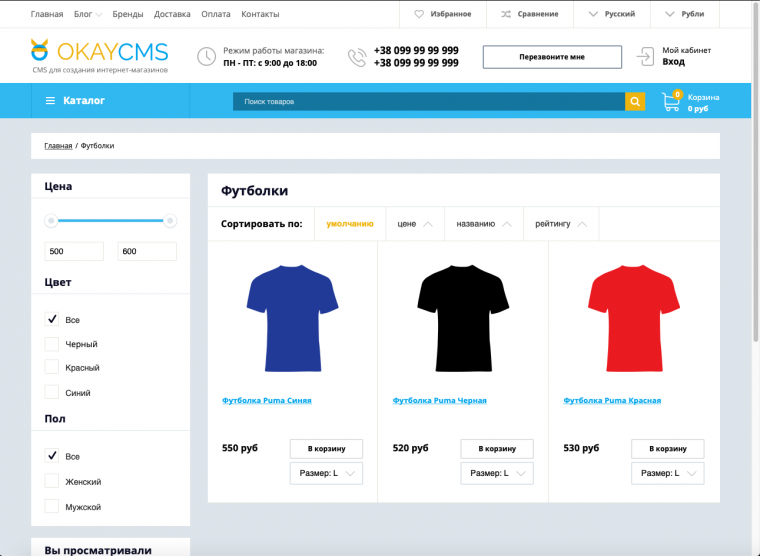Open the Русский language dropdown
This screenshot has width=760, height=556.
point(612,14)
